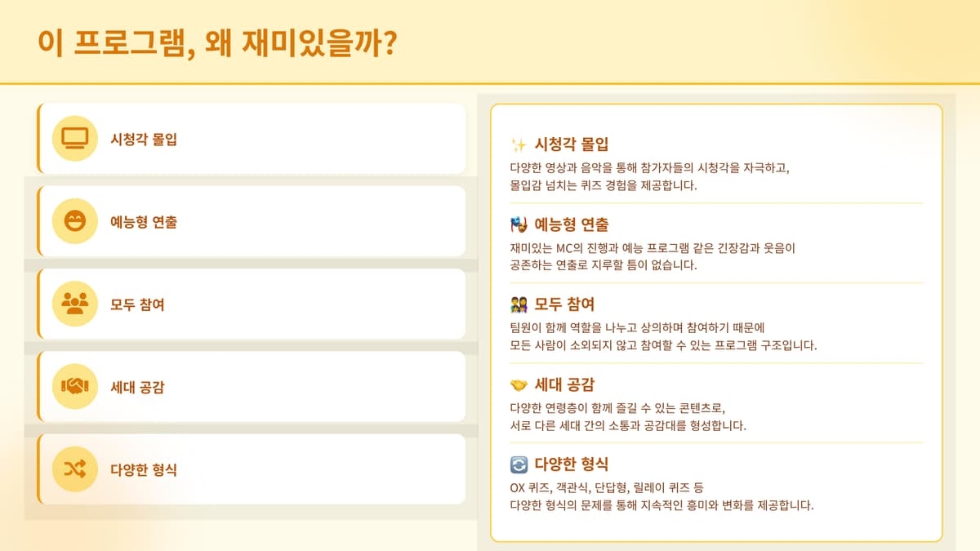Click the 다양한 형식 heading in the right panel

coord(571,464)
